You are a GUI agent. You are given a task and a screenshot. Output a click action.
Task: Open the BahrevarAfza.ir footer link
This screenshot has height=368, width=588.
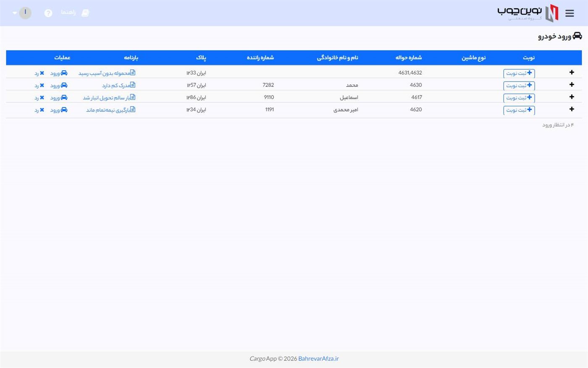(318, 359)
